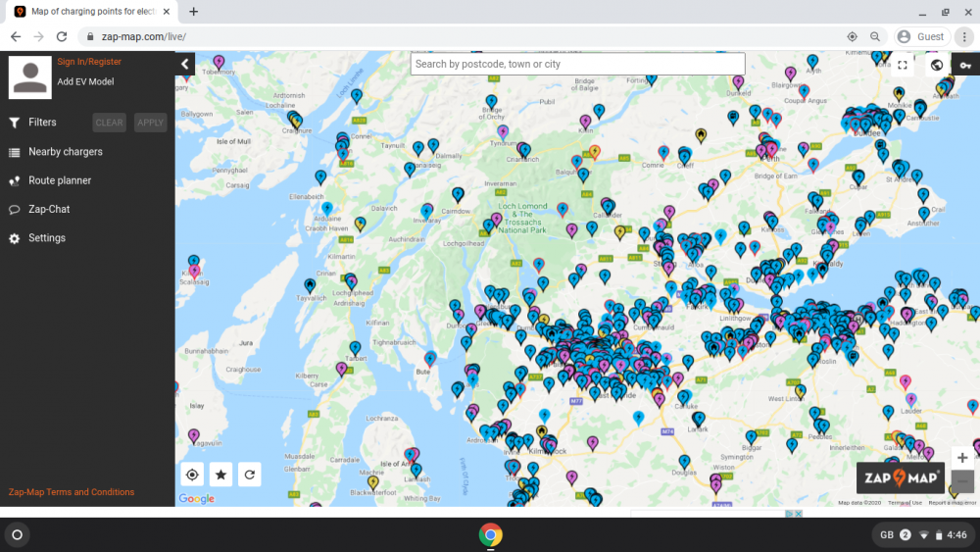This screenshot has height=552, width=980.
Task: Open Zap-Chat
Action: (49, 209)
